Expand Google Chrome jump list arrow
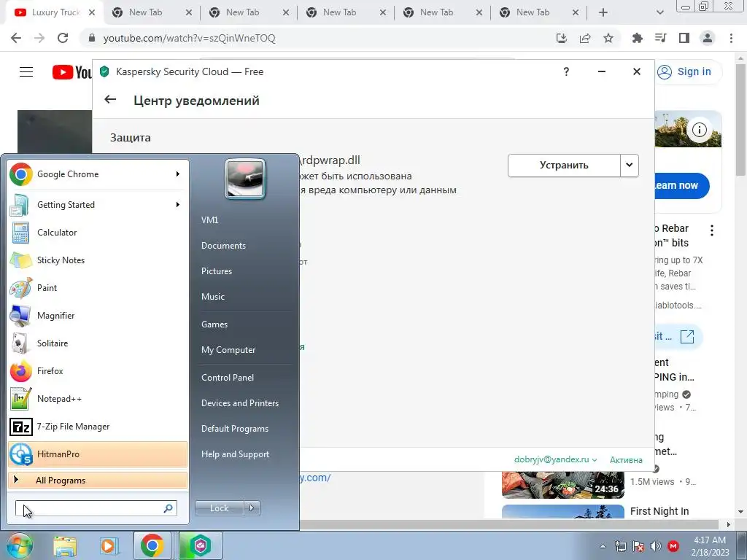Screen dimensions: 747x560 tap(178, 174)
